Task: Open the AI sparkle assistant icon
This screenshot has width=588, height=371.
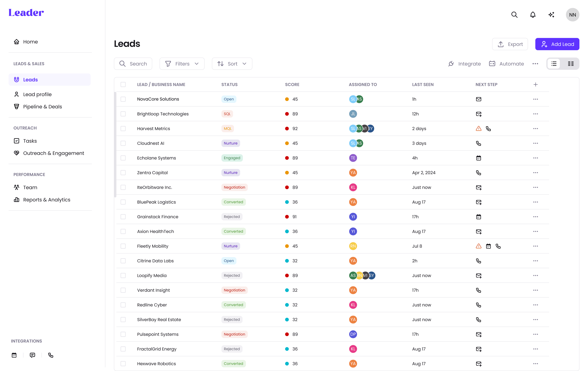Action: [551, 15]
